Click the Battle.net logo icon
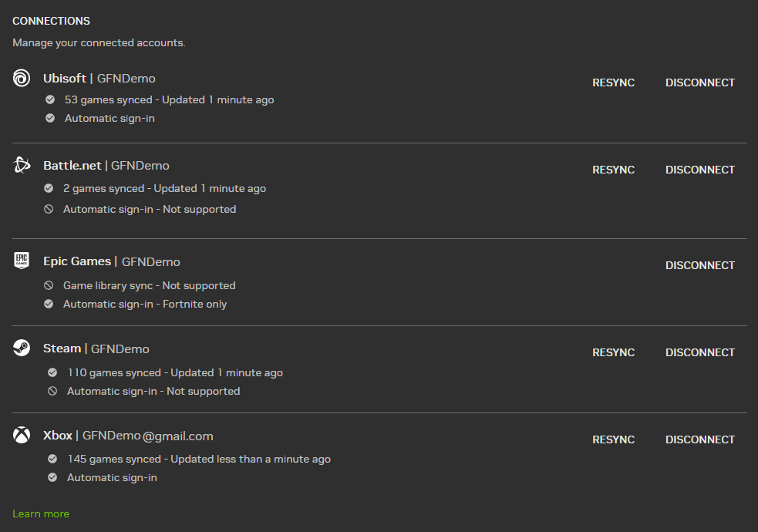This screenshot has height=532, width=758. point(22,165)
